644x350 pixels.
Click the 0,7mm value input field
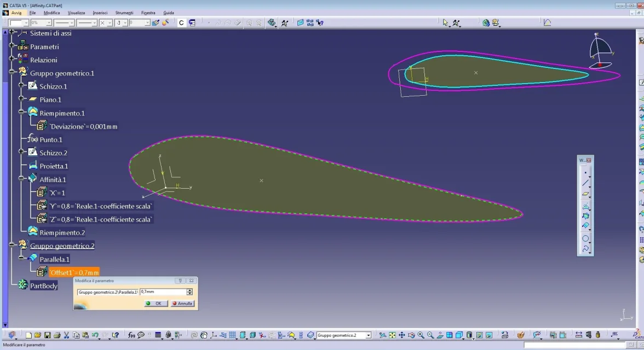163,291
